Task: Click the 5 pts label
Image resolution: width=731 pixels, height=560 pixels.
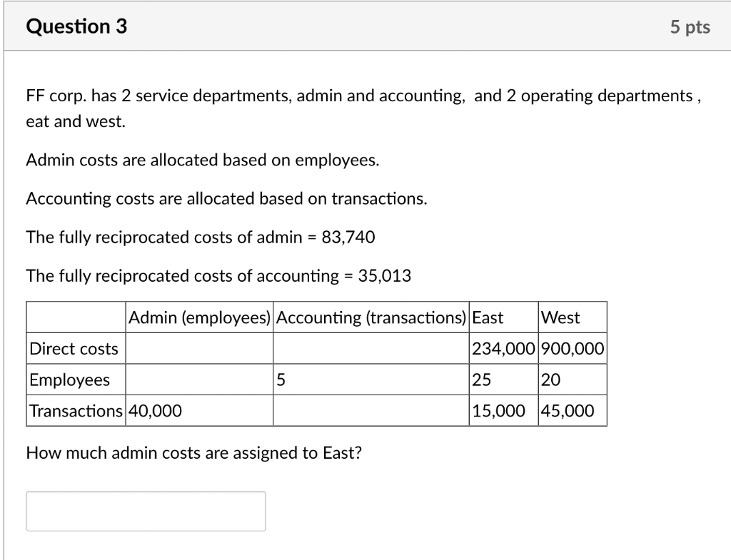Action: click(690, 26)
